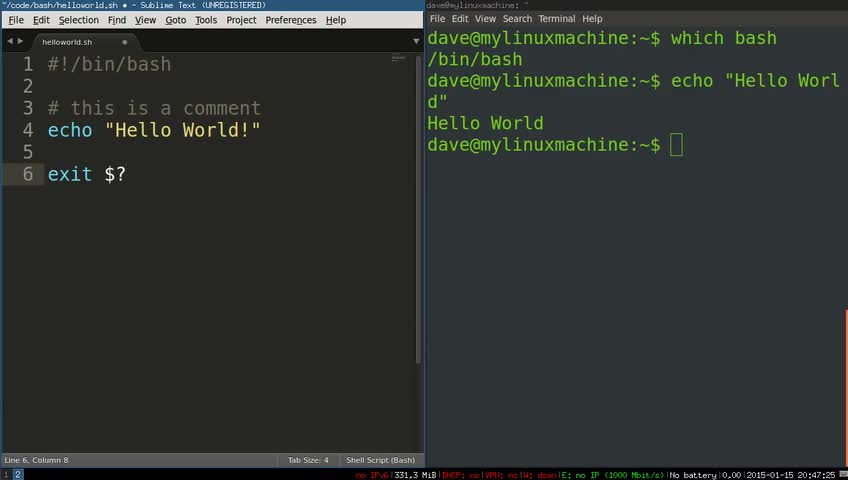Click the $? variable in editor
The image size is (848, 480).
[x=115, y=174]
